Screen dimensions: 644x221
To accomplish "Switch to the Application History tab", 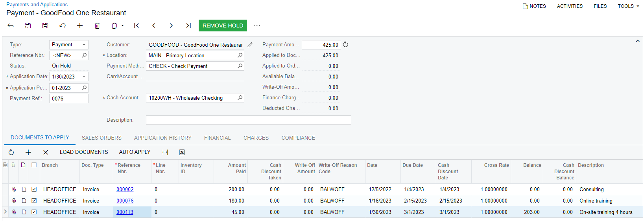I will (x=162, y=138).
